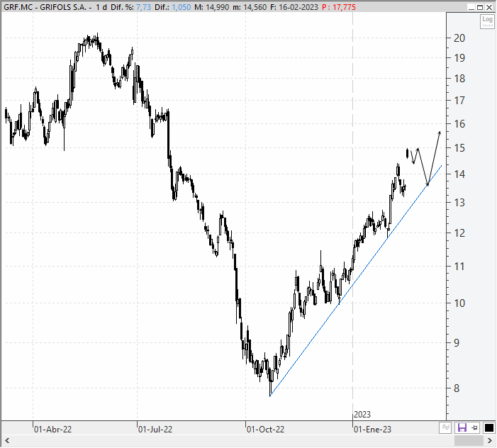Screen dimensions: 497x448
Task: Click the 1,050 difference value
Action: coord(182,7)
